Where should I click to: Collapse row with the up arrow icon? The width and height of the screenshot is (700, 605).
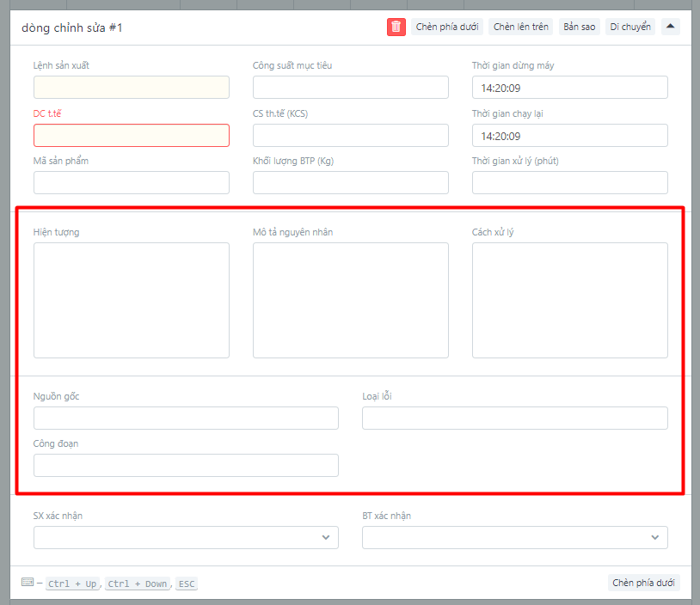coord(671,27)
